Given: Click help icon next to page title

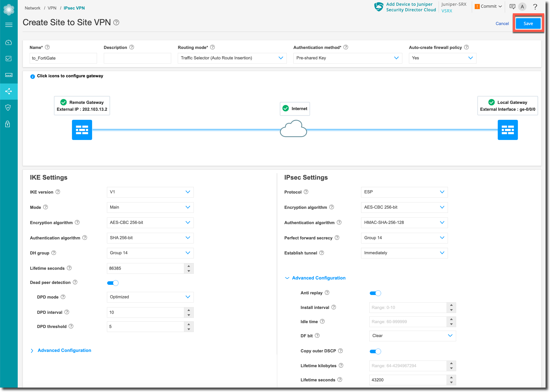Looking at the screenshot, I should (116, 22).
